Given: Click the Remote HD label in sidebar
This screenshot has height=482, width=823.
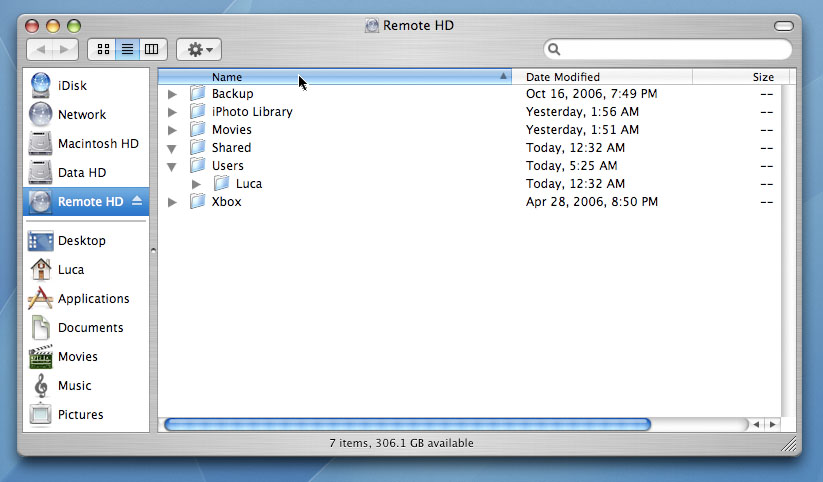Looking at the screenshot, I should tap(90, 202).
